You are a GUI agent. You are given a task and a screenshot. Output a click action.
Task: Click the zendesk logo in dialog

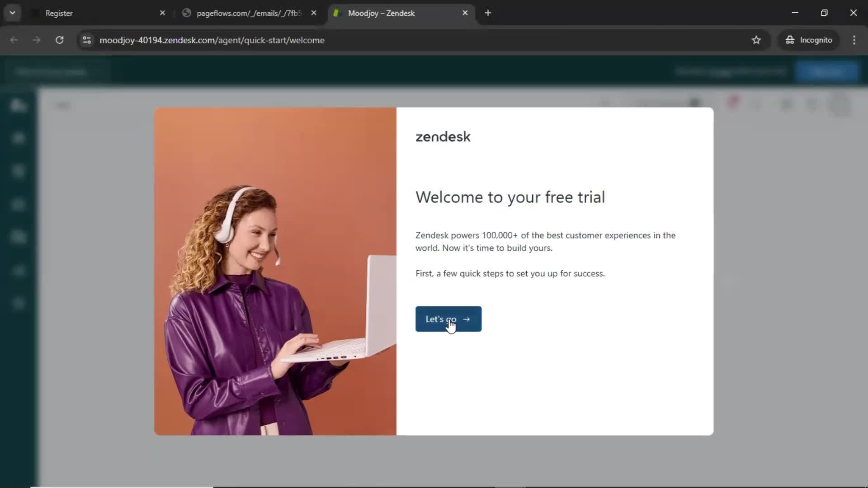coord(443,137)
